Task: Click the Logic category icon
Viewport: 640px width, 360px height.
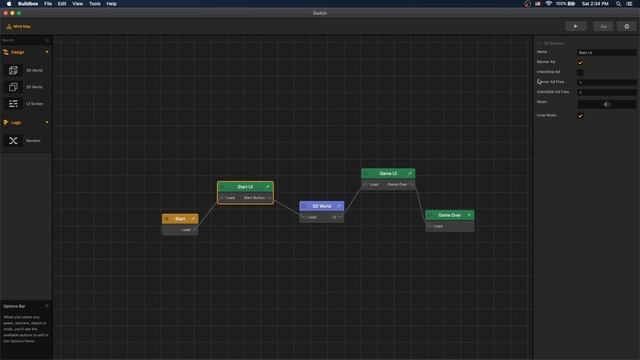Action: [x=6, y=122]
